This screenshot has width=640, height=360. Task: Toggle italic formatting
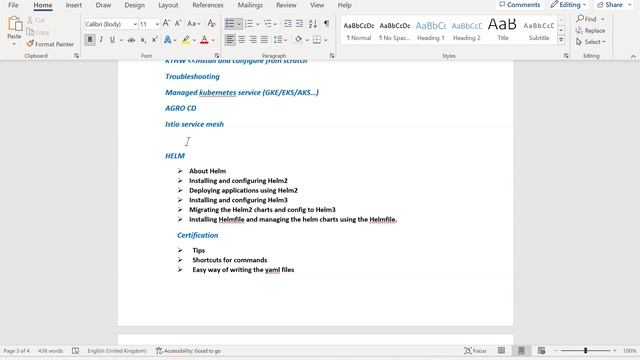(101, 40)
